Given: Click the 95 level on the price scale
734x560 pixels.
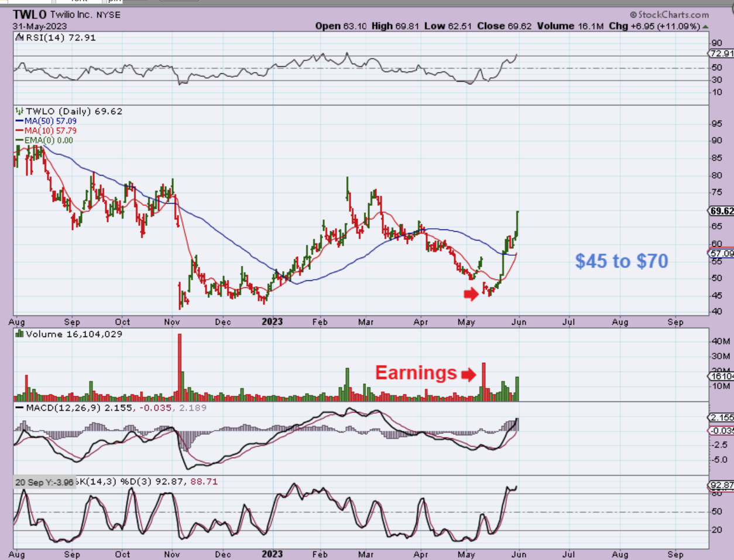Looking at the screenshot, I should pos(717,124).
